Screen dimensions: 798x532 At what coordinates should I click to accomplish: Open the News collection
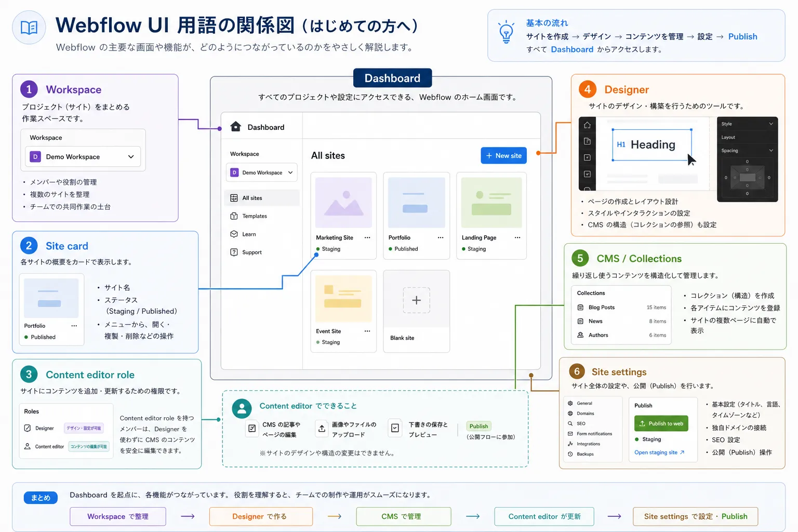coord(621,321)
